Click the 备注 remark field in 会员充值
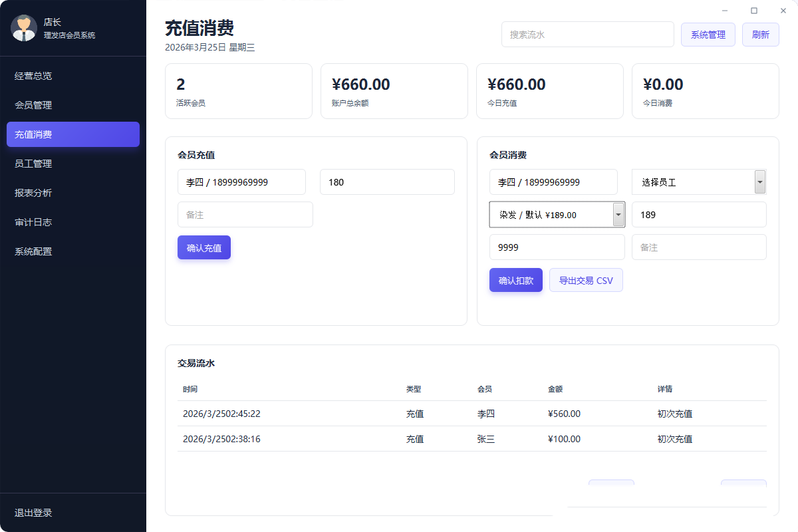The width and height of the screenshot is (798, 532). pyautogui.click(x=245, y=214)
